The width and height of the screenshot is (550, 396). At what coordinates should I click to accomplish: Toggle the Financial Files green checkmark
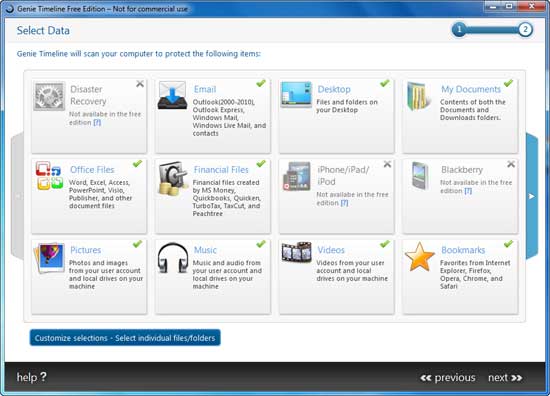click(x=261, y=163)
